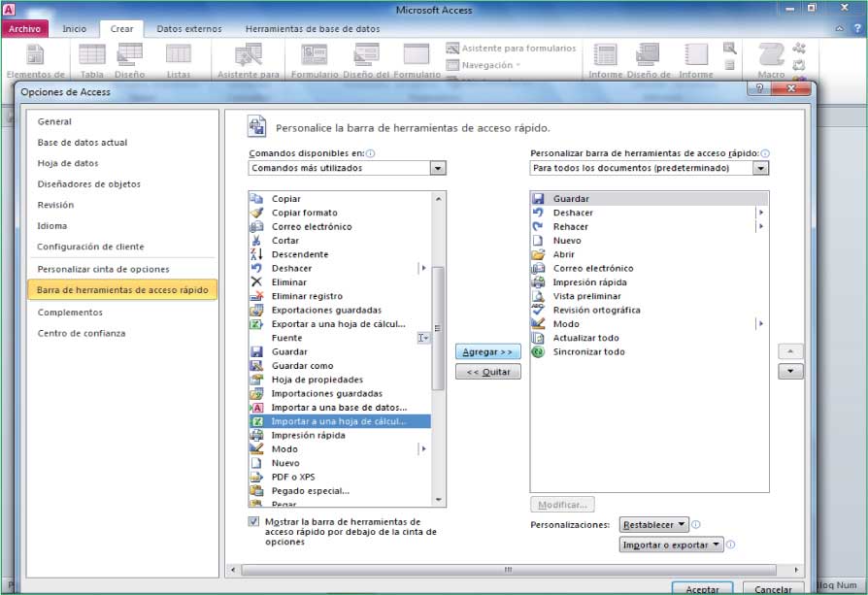Click the Eliminar X icon
Screen dimensions: 868x595
click(x=256, y=281)
